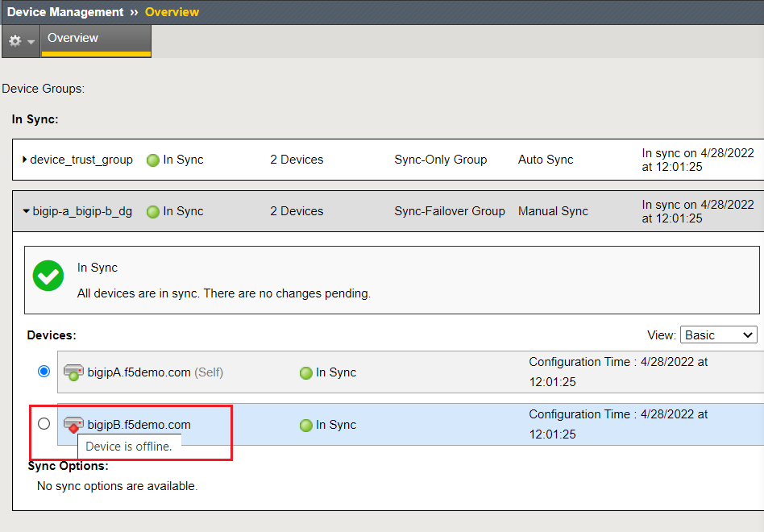Viewport: 764px width, 532px height.
Task: Click the sync timestamp in the device_trust_group row
Action: click(698, 160)
